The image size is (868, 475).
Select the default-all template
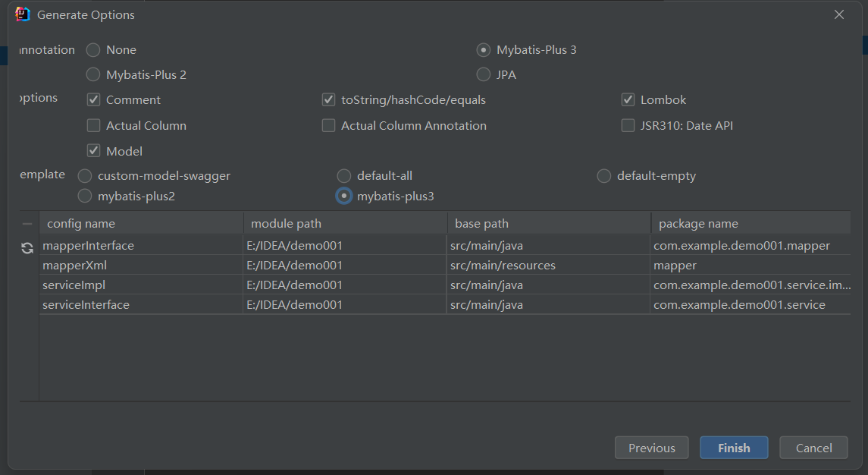point(344,176)
